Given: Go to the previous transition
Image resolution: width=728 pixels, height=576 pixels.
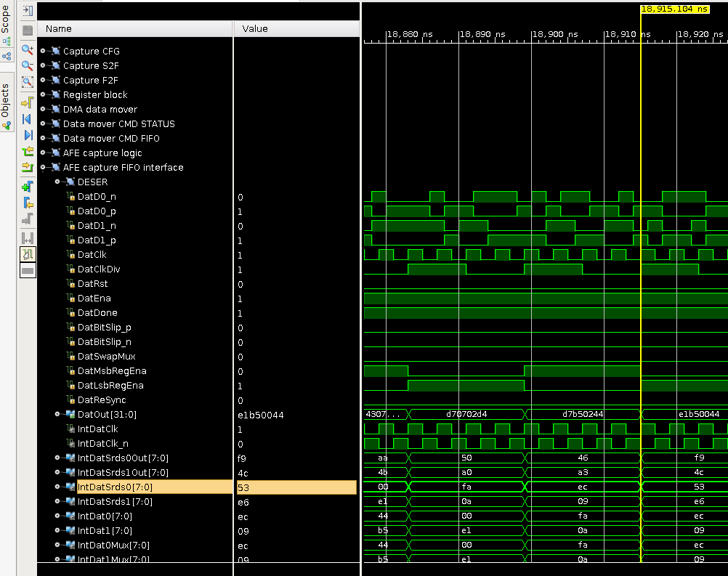Looking at the screenshot, I should (x=28, y=152).
